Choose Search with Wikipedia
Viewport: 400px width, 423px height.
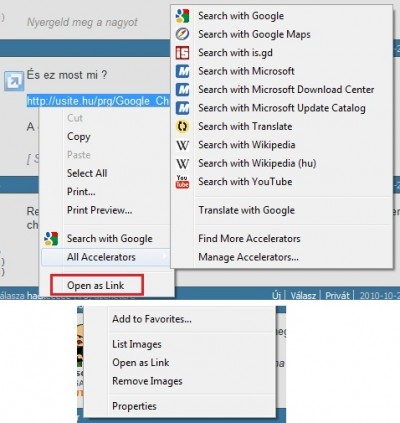[x=247, y=145]
